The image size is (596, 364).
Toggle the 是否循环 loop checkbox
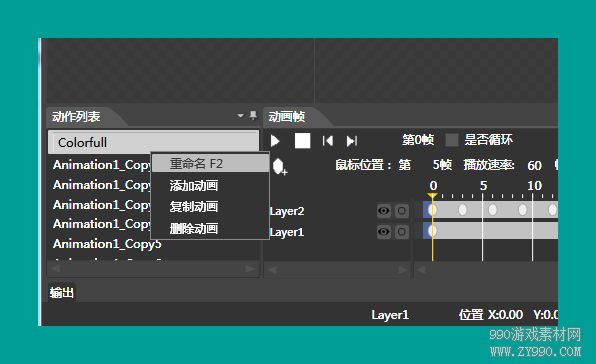452,140
